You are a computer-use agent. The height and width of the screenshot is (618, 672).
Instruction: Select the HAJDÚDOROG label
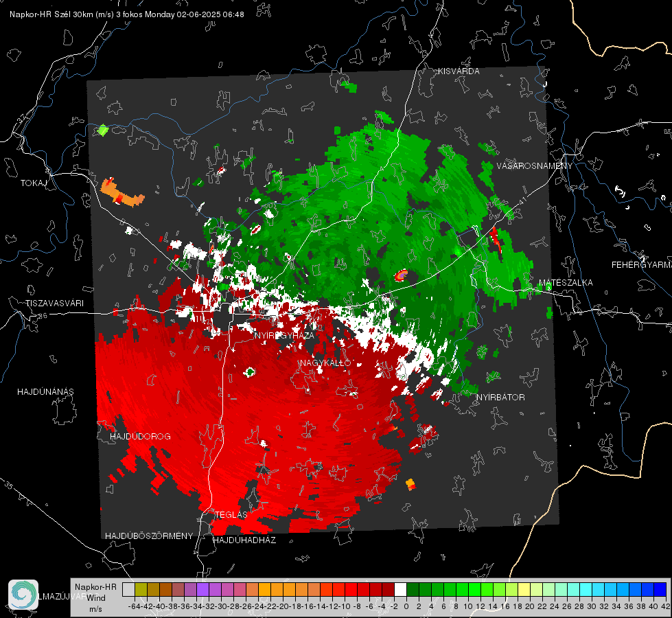tap(140, 437)
